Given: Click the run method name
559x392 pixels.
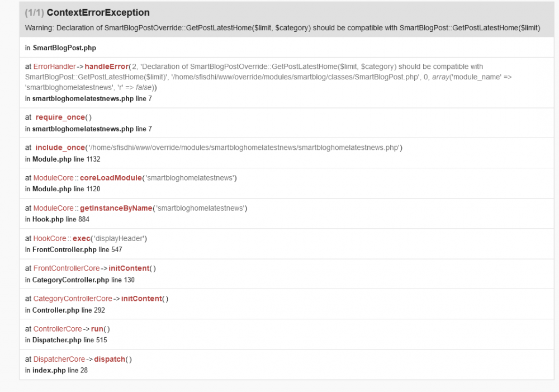Looking at the screenshot, I should [x=97, y=329].
